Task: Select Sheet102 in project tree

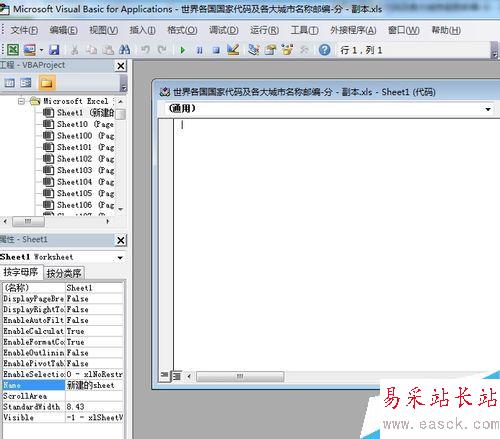Action: click(x=78, y=159)
